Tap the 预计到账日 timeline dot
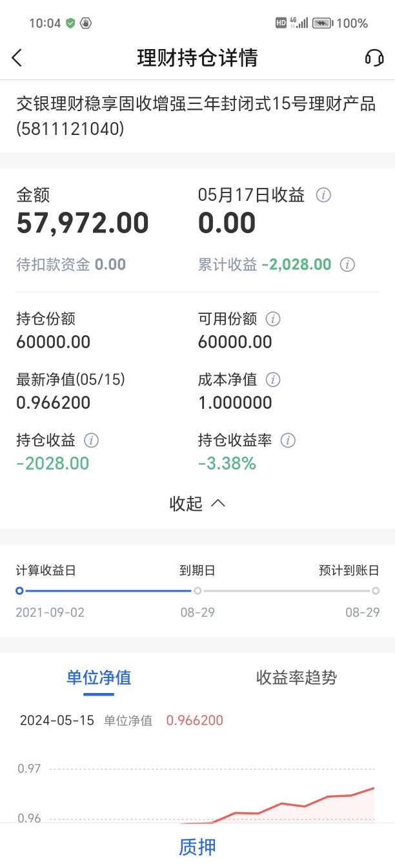 pos(376,590)
